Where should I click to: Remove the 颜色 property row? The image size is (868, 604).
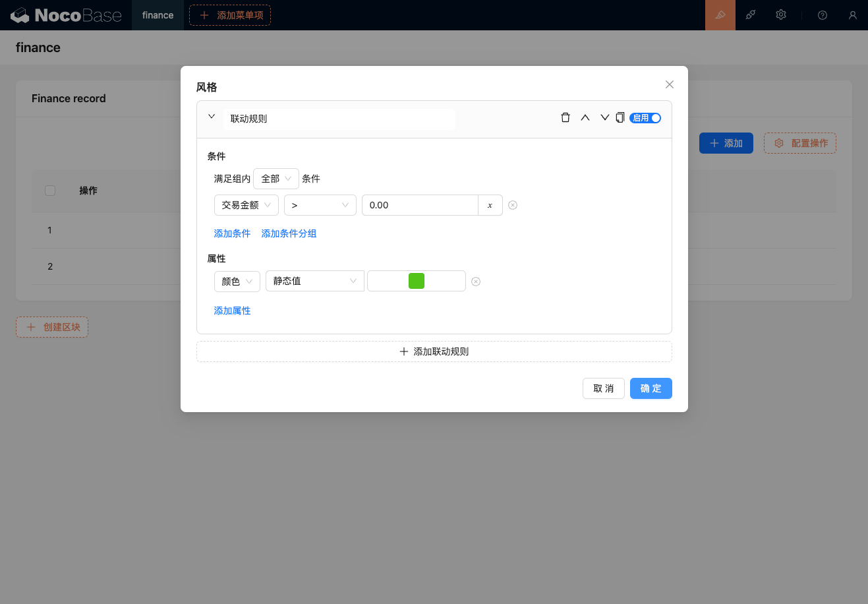[476, 282]
